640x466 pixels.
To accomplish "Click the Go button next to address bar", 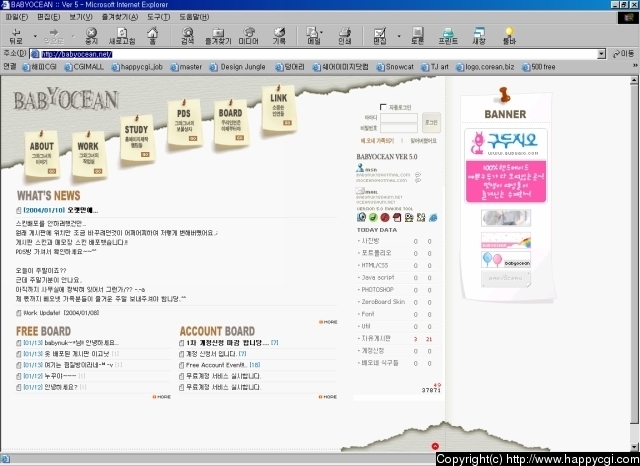I will point(623,54).
